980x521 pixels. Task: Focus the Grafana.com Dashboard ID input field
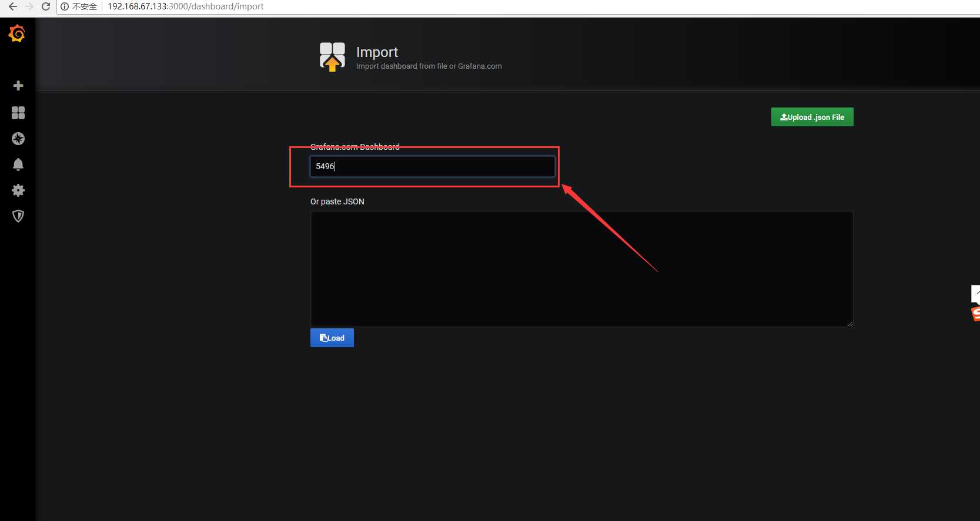[432, 166]
